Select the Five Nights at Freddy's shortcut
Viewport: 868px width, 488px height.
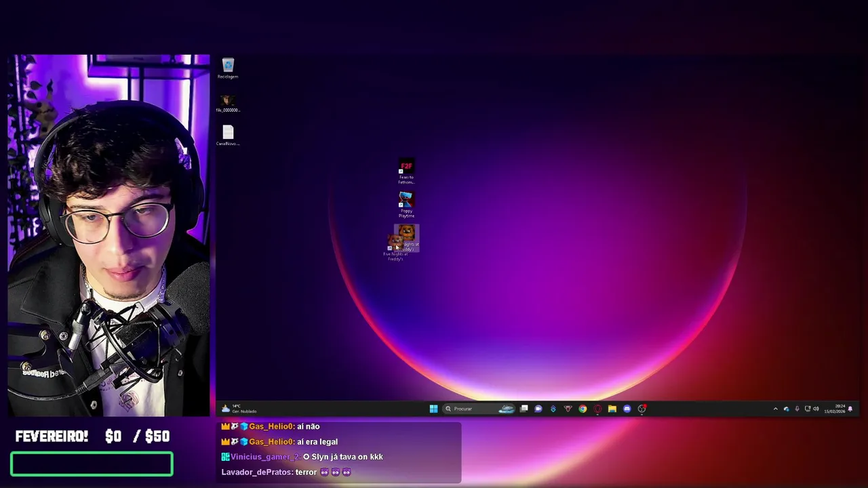406,239
